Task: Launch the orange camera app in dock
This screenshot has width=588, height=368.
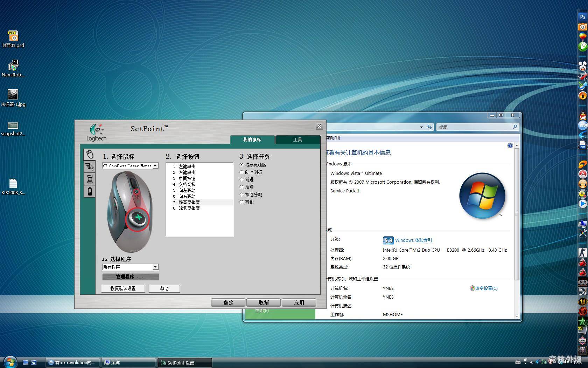Action: 582,27
